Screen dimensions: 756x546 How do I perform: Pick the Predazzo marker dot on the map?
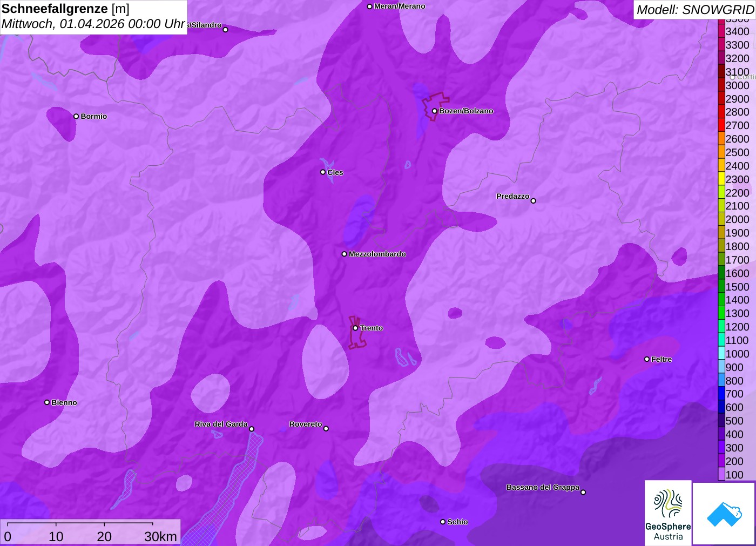[x=533, y=201]
